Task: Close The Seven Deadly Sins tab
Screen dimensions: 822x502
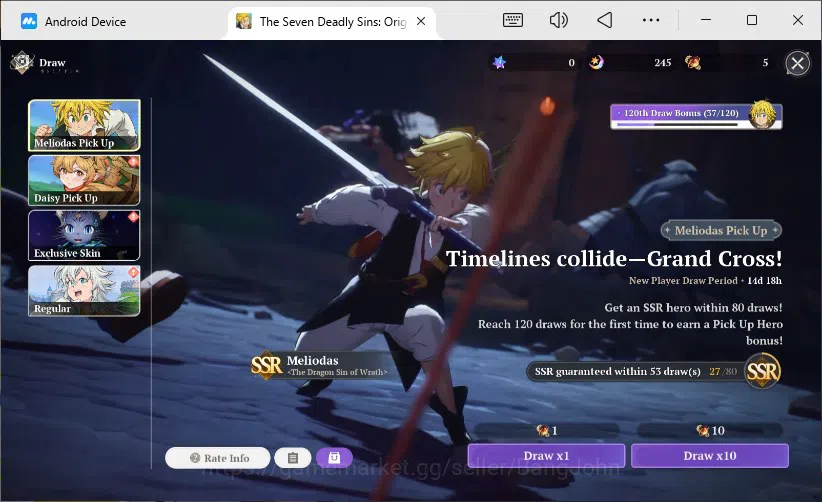Action: pos(421,21)
